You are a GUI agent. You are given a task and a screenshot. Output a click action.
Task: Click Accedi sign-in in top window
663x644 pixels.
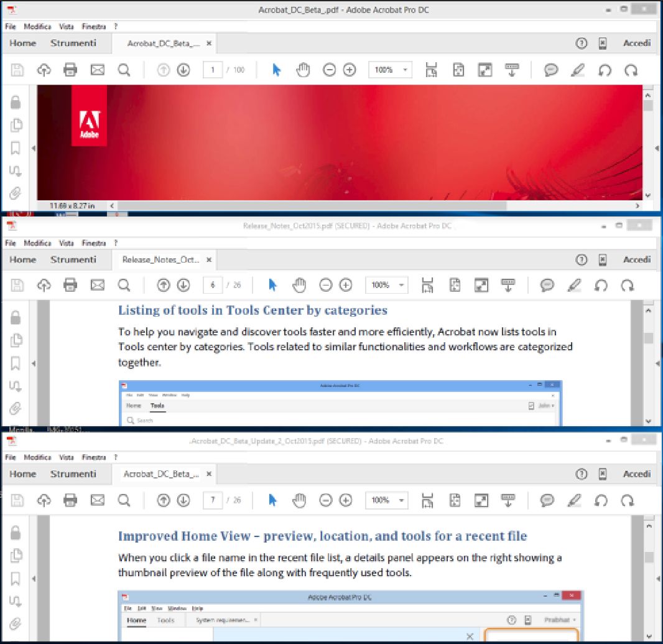tap(637, 43)
